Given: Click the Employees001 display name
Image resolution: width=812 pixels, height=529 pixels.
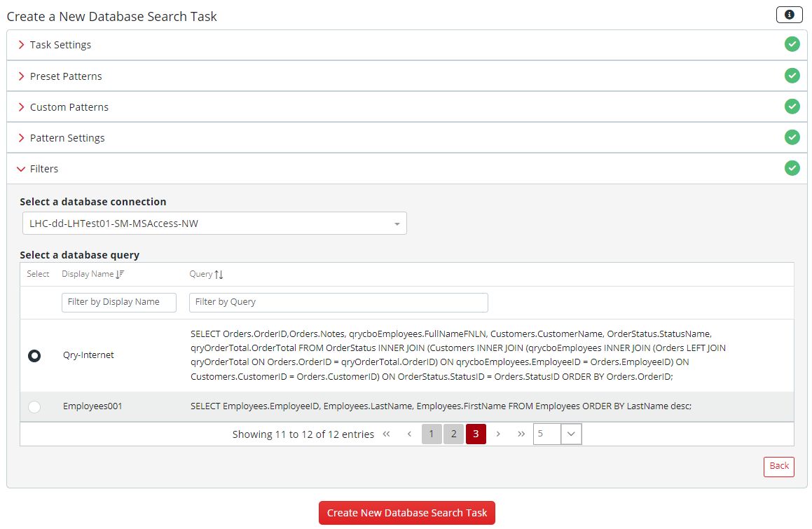Looking at the screenshot, I should [92, 406].
